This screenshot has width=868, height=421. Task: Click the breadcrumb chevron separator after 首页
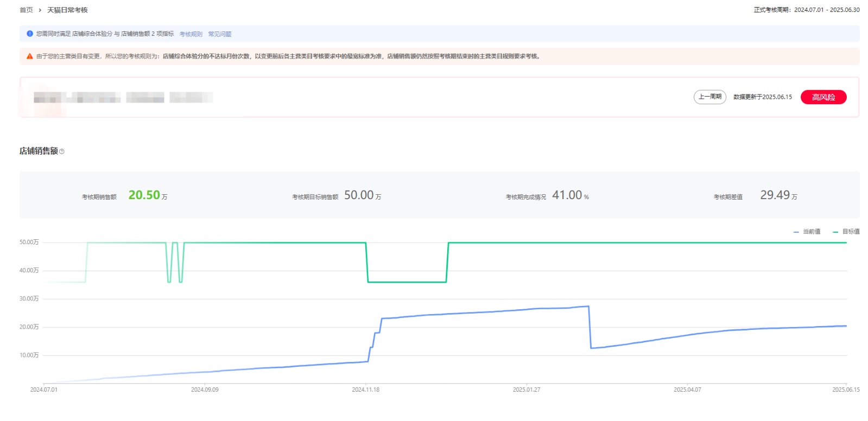[40, 10]
